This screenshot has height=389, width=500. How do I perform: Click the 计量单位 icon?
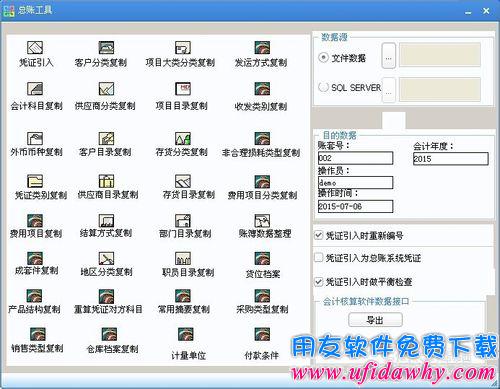(186, 334)
